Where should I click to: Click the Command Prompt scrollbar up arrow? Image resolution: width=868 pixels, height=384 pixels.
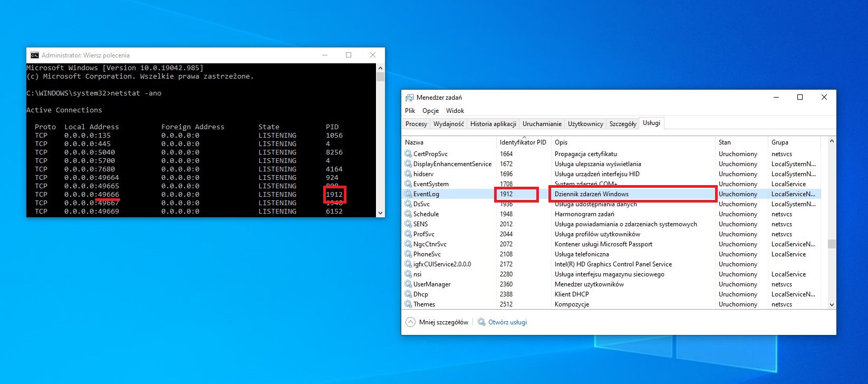click(x=380, y=68)
